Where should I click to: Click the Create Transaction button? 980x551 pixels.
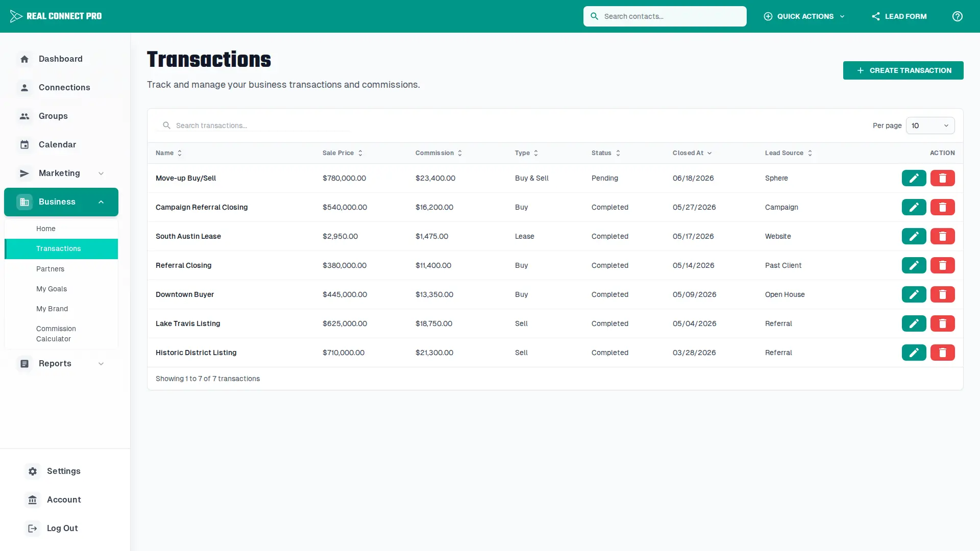[x=903, y=70]
